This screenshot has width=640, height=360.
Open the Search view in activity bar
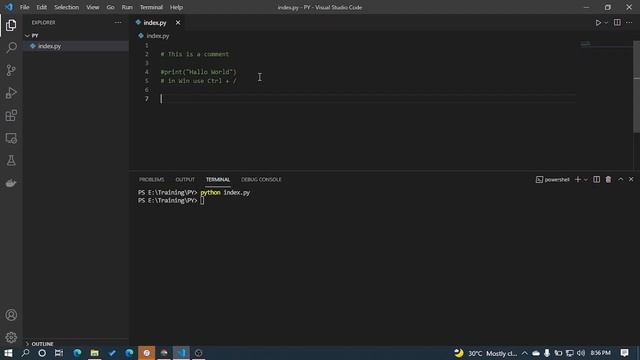click(11, 47)
